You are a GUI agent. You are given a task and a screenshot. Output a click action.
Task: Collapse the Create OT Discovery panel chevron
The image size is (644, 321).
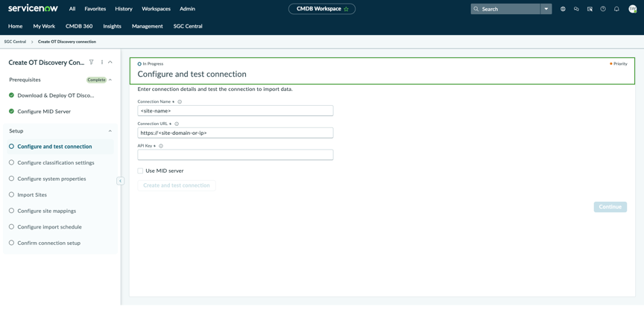(110, 62)
